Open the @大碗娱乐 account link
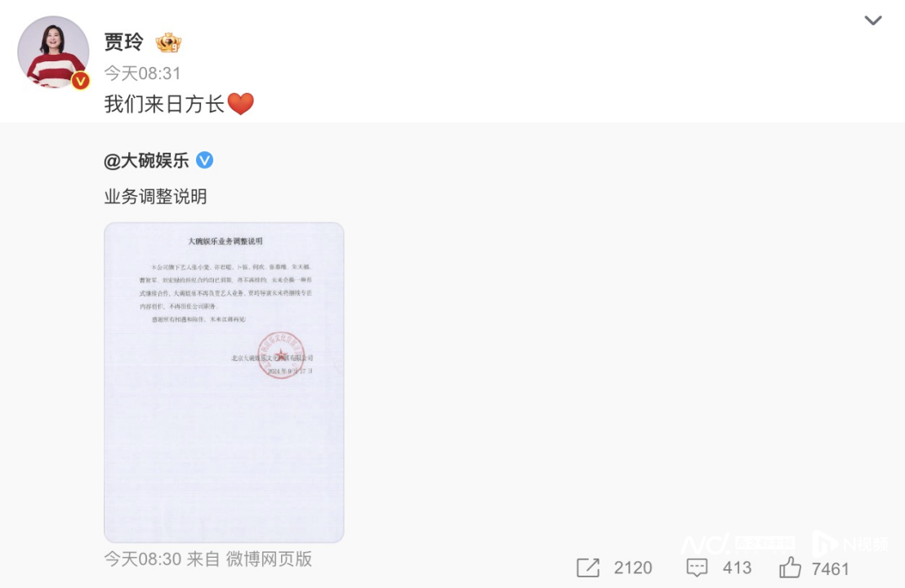Image resolution: width=905 pixels, height=588 pixels. 146,160
